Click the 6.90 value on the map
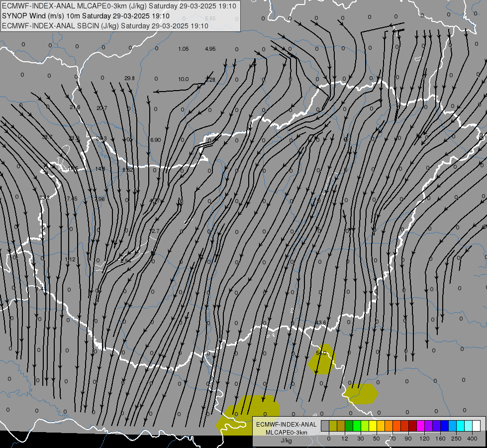The width and height of the screenshot is (487, 448). tap(156, 140)
